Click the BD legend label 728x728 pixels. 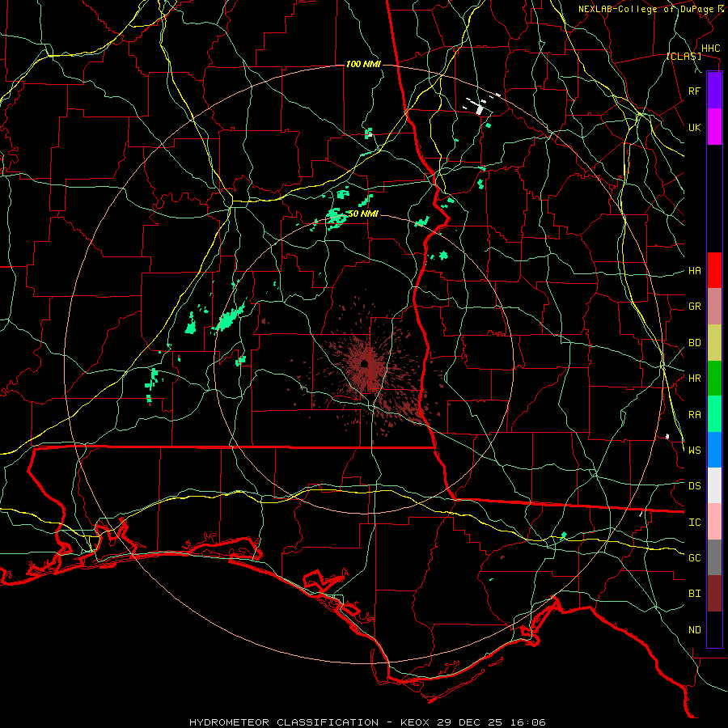click(694, 343)
